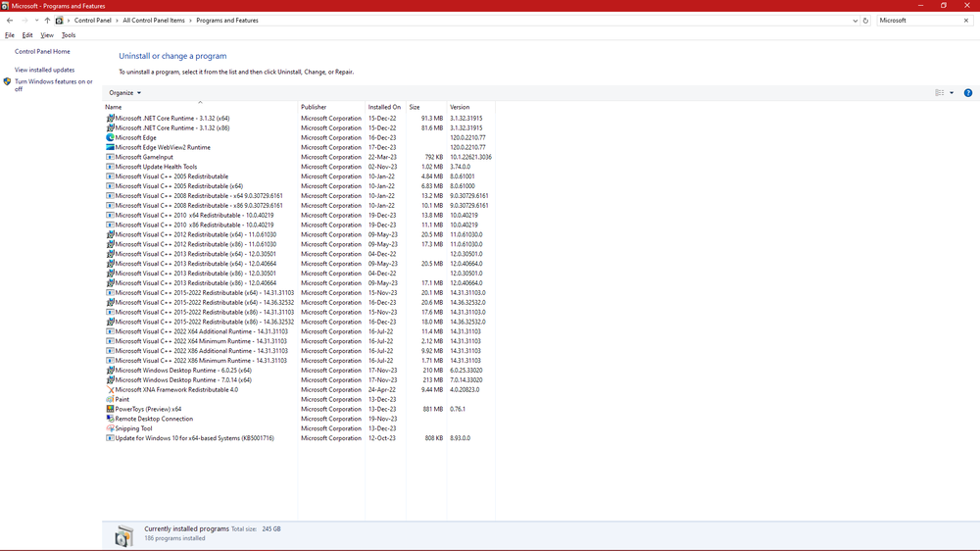Open the Edit menu
Image resolution: width=980 pixels, height=551 pixels.
(27, 35)
